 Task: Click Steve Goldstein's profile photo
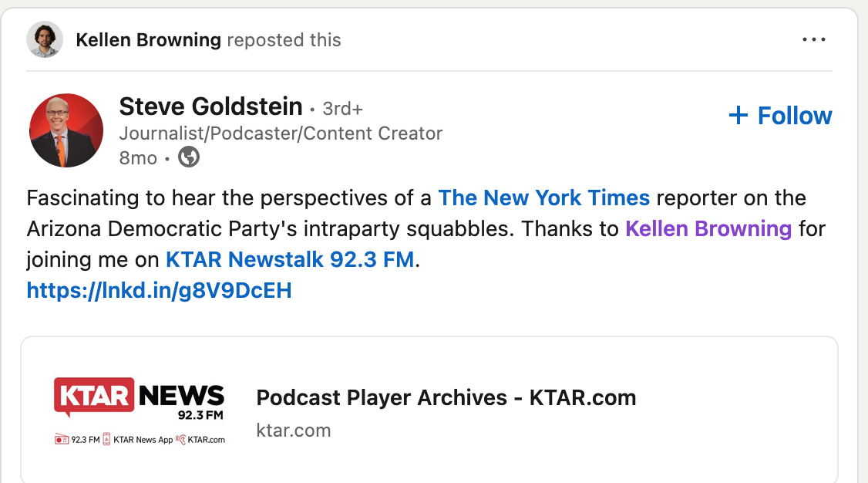click(x=66, y=130)
